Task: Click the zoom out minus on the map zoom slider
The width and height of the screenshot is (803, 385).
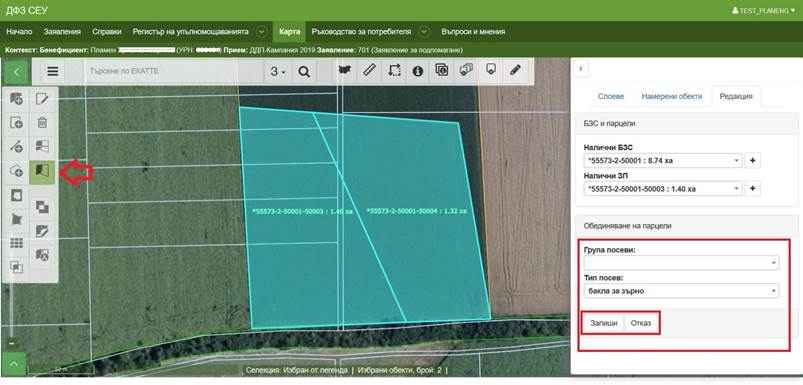Action: tap(11, 344)
